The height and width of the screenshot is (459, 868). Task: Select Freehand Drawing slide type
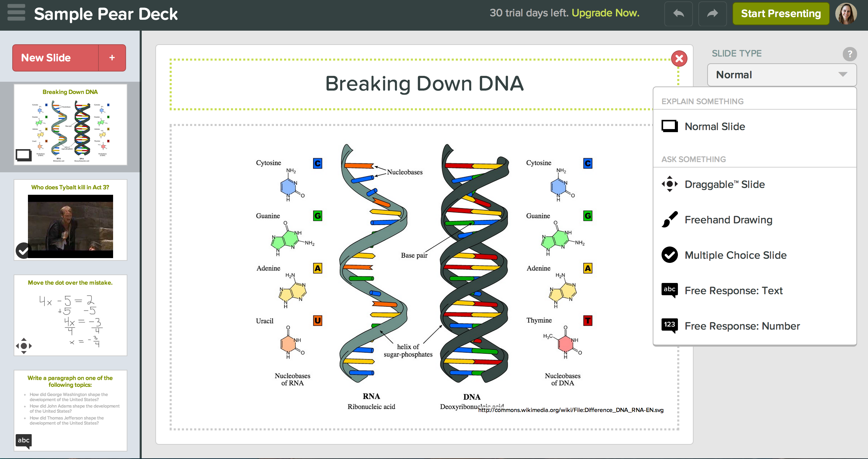tap(728, 220)
